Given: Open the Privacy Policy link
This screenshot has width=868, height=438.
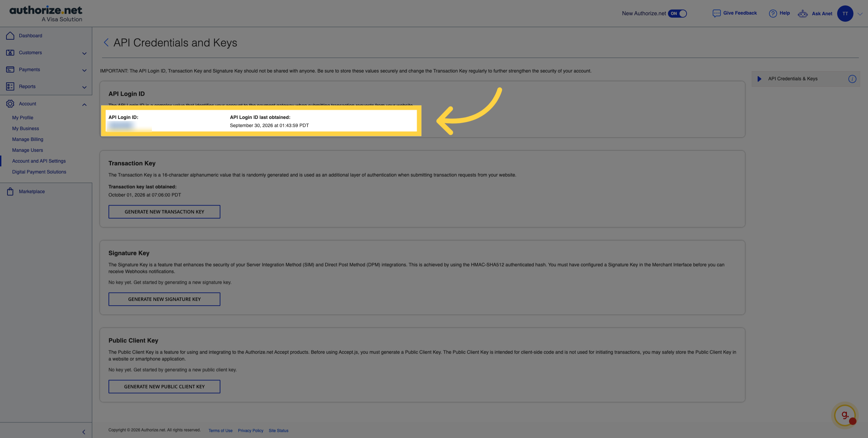Looking at the screenshot, I should (251, 431).
